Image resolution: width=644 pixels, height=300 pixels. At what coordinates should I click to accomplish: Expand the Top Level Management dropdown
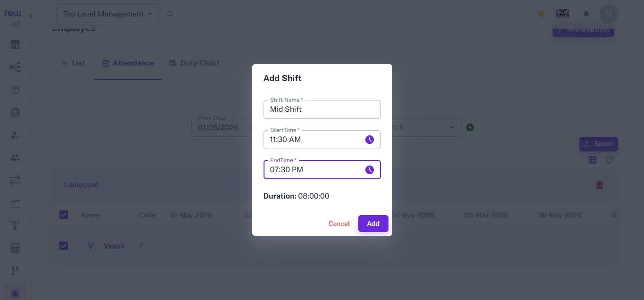click(107, 14)
